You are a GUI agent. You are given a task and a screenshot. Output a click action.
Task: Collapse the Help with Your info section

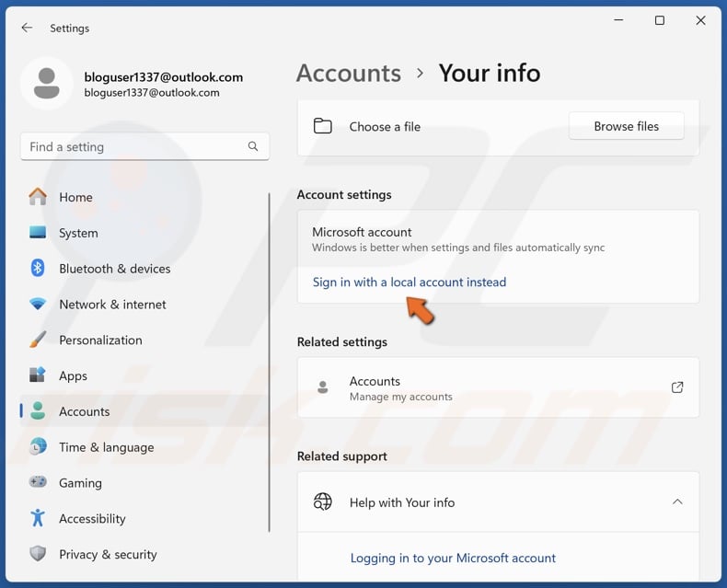pyautogui.click(x=677, y=502)
